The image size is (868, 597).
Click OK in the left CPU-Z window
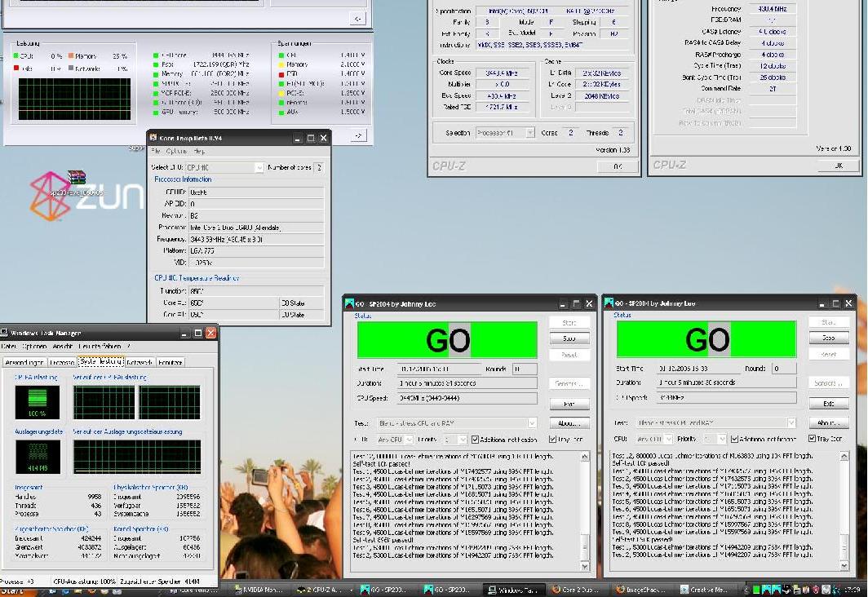[618, 166]
